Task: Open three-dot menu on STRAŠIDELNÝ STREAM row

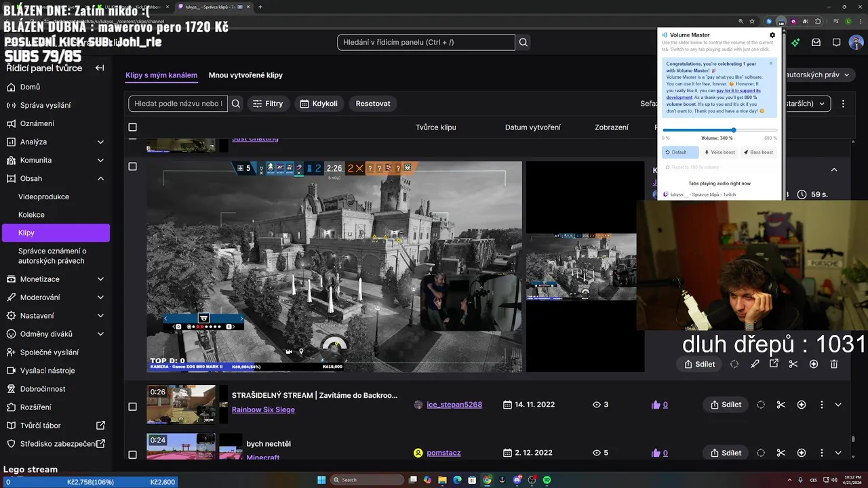Action: click(822, 405)
